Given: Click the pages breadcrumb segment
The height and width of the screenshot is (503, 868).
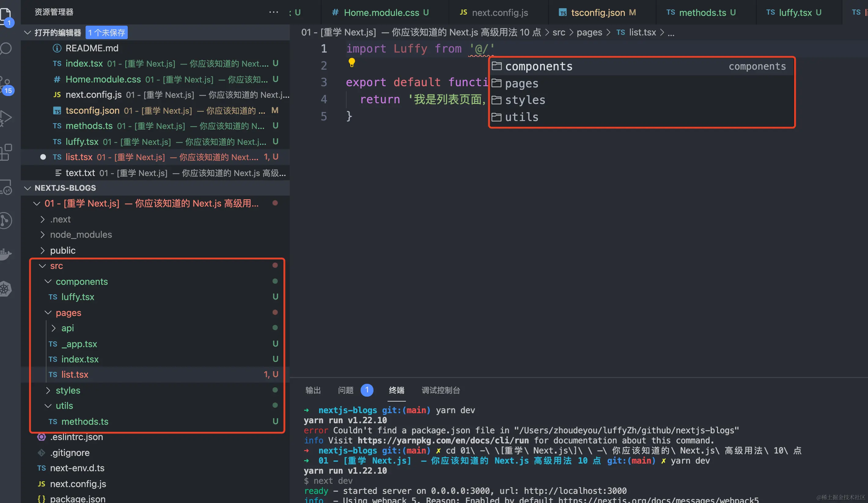Looking at the screenshot, I should coord(589,32).
